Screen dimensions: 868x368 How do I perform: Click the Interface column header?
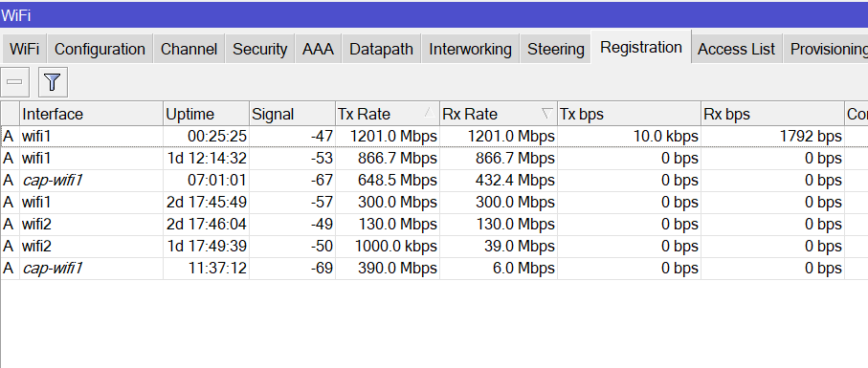click(x=91, y=114)
